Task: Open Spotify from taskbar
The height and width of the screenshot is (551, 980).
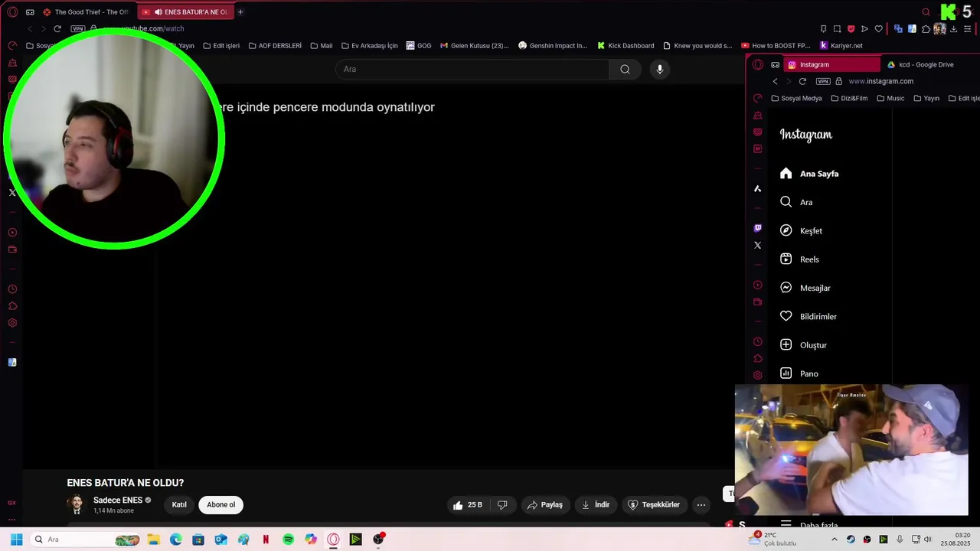Action: pyautogui.click(x=288, y=540)
